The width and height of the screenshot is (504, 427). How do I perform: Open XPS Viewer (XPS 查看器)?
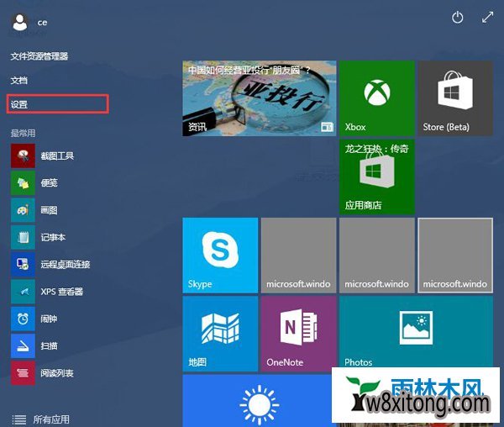(23, 292)
